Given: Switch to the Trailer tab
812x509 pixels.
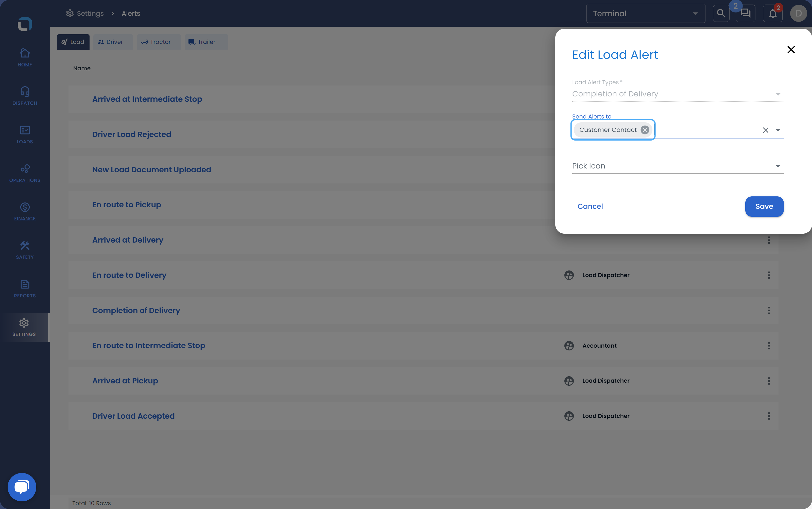Looking at the screenshot, I should pos(206,42).
